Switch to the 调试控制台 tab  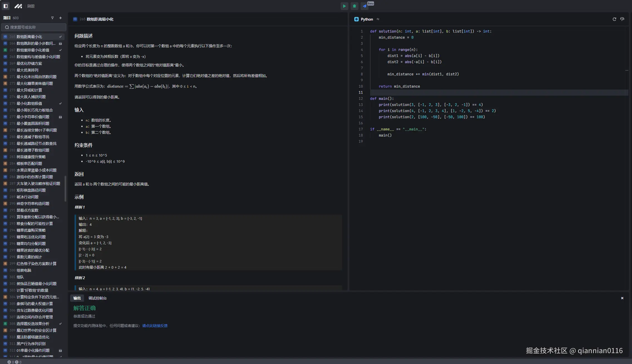[x=97, y=298]
